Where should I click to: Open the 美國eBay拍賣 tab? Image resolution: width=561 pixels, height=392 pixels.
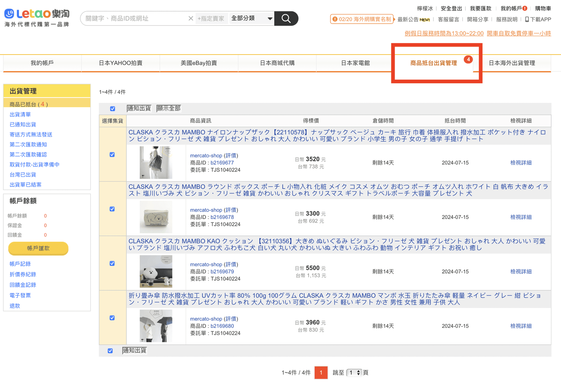(x=199, y=63)
